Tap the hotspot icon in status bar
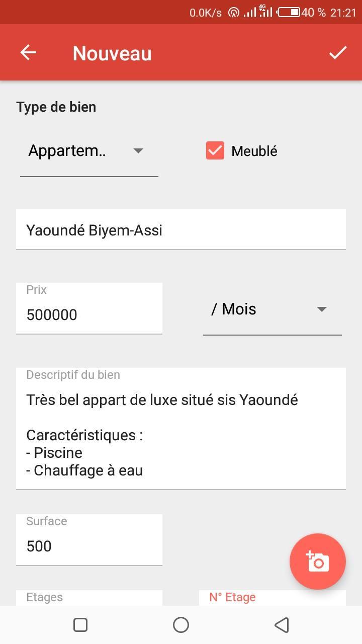This screenshot has width=362, height=644. pyautogui.click(x=233, y=12)
